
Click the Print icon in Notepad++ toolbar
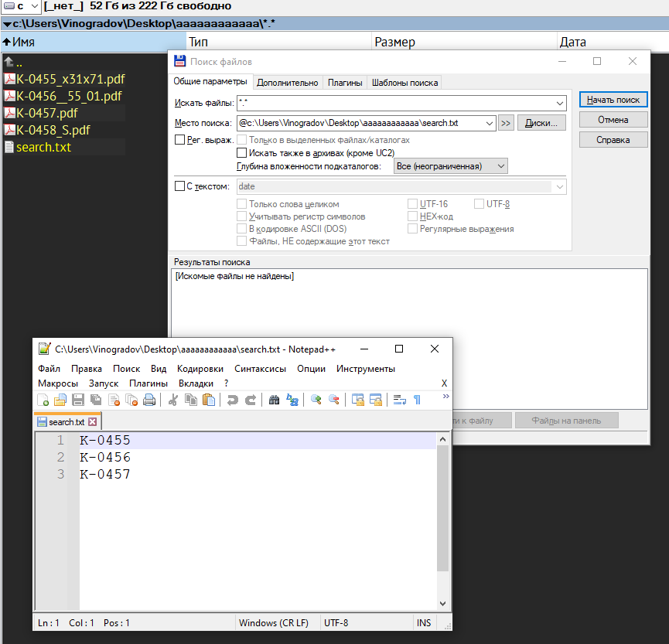pos(149,400)
